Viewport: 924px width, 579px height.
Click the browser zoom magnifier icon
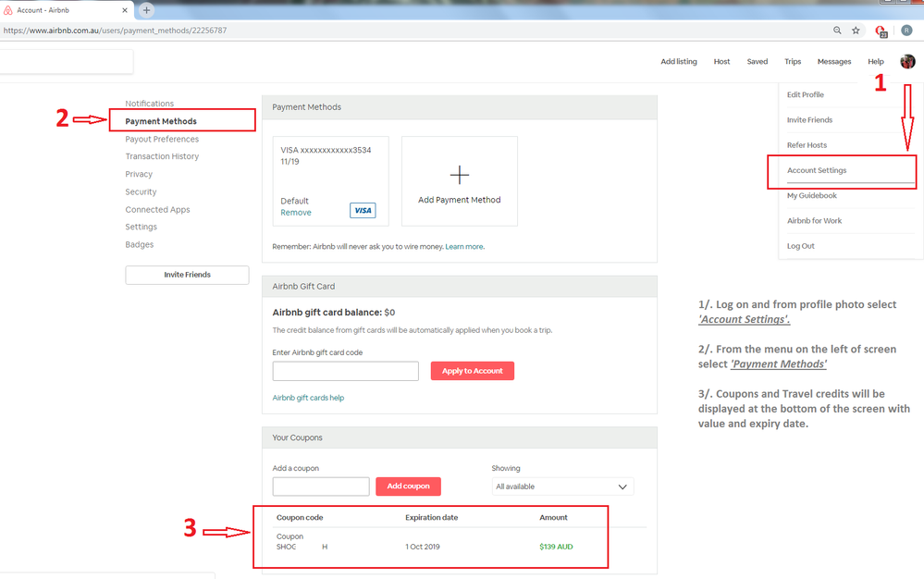click(837, 31)
